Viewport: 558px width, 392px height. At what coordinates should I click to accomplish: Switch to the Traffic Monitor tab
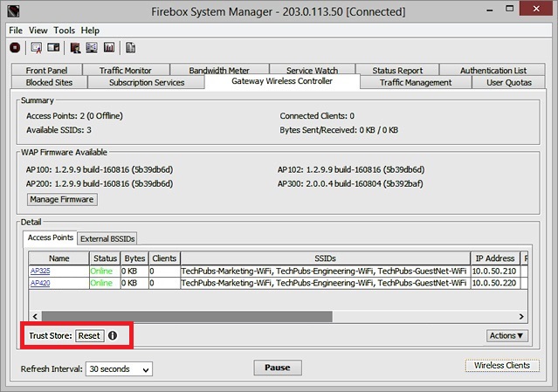(x=126, y=70)
